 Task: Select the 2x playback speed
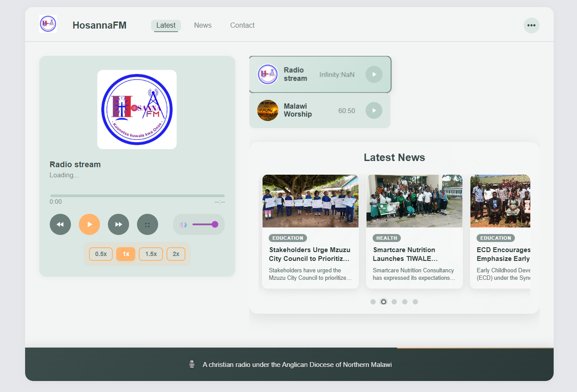pos(176,254)
